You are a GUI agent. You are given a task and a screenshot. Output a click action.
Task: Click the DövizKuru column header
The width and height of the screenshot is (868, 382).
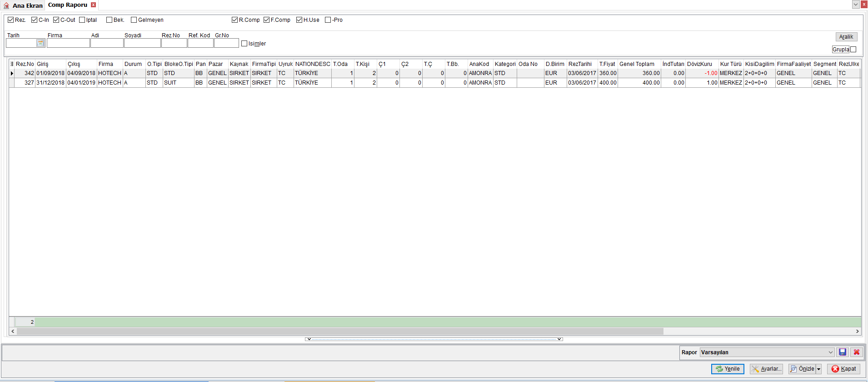coord(702,64)
